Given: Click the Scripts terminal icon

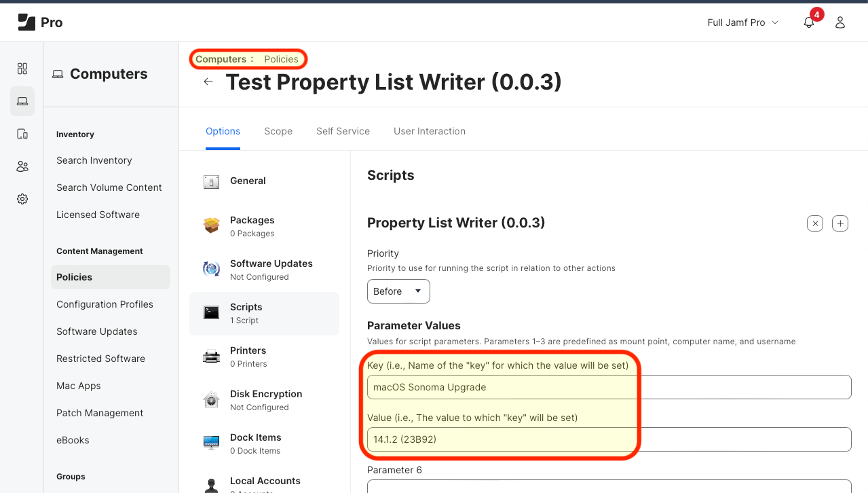Looking at the screenshot, I should click(211, 312).
